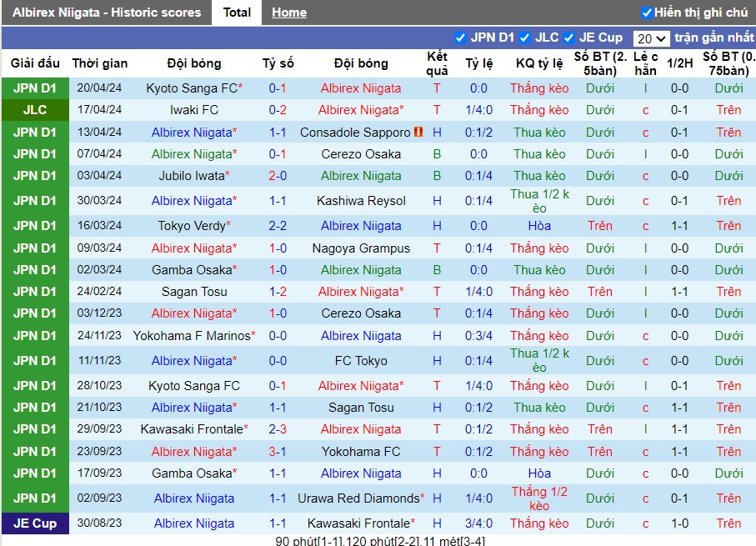Viewport: 756px width, 546px height.
Task: Open the Yokohama F Marinos team link
Action: [192, 336]
